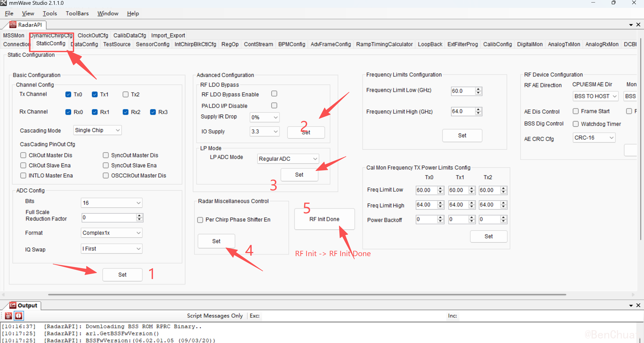Click the RadarAPI tab radar icon
The height and width of the screenshot is (343, 644).
point(13,25)
